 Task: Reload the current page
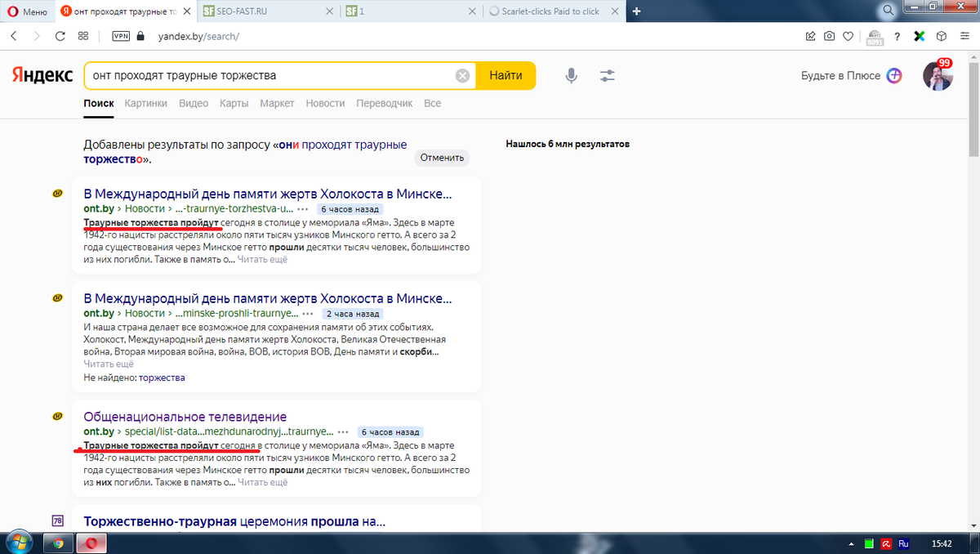pyautogui.click(x=60, y=36)
